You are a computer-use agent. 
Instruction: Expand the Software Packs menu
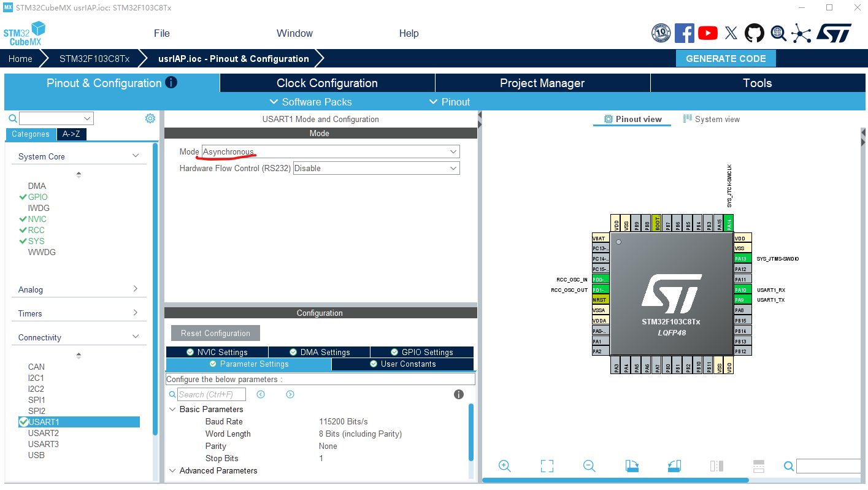click(310, 102)
